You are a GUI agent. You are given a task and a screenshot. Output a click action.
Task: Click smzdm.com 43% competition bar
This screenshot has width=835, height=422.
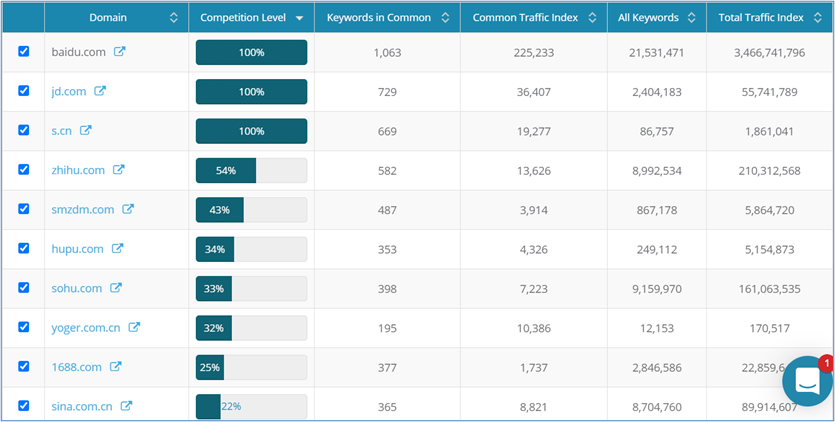251,210
